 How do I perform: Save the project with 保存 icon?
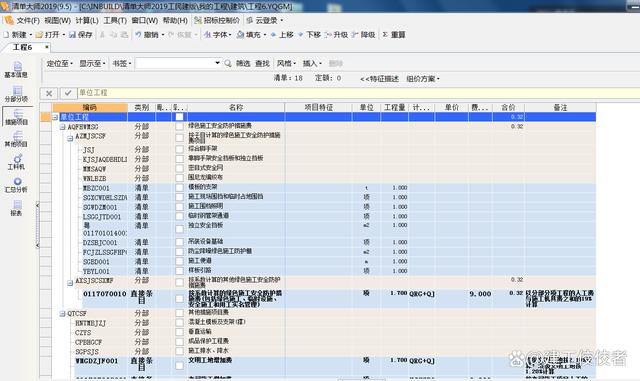click(x=72, y=35)
